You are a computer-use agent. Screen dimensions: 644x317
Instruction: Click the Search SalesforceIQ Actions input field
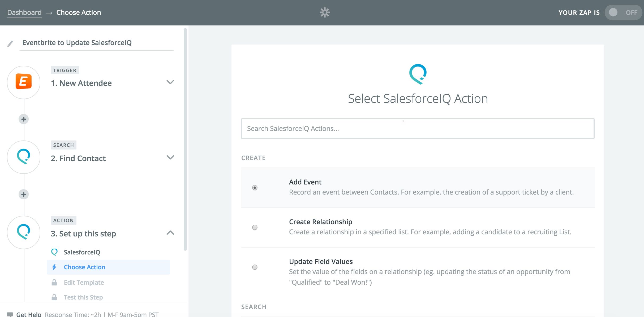(418, 129)
